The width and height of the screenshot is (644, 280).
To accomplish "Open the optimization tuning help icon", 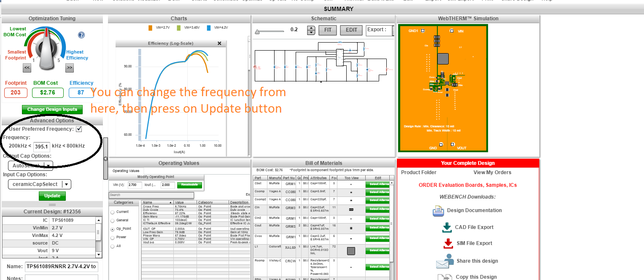I will click(81, 35).
